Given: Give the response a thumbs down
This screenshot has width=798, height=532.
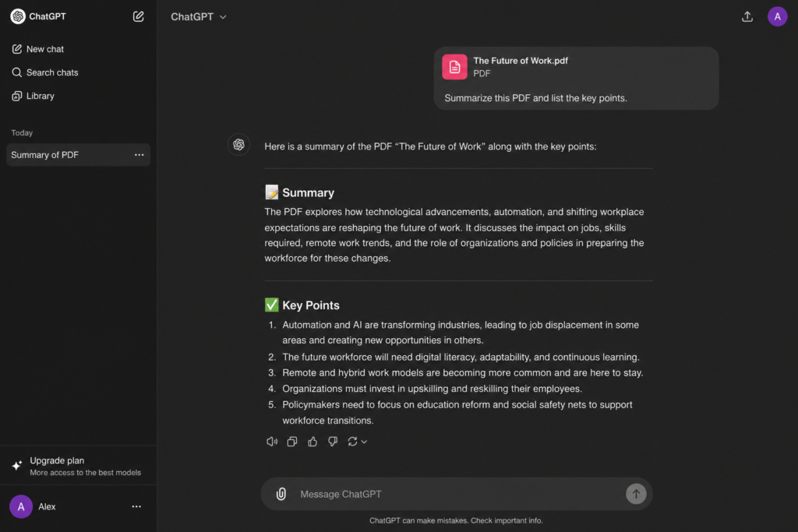Looking at the screenshot, I should coord(332,442).
